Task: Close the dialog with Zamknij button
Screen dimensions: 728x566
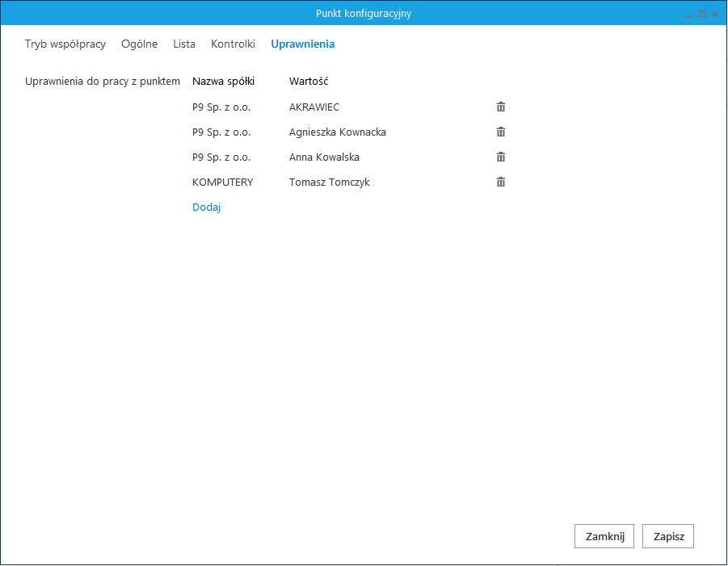Action: coord(604,536)
